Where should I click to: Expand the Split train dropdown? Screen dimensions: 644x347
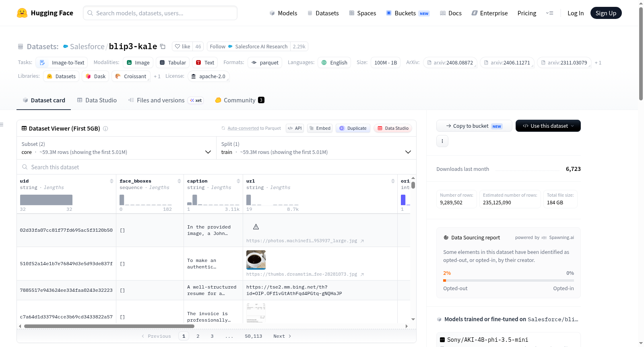tap(316, 148)
